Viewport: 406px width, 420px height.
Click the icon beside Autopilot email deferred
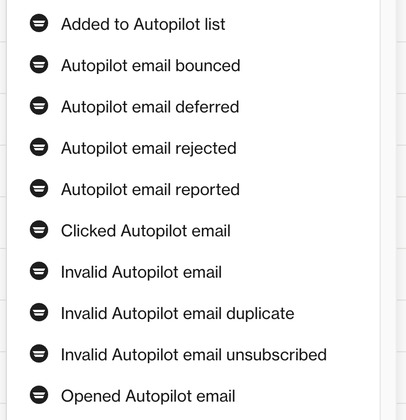pyautogui.click(x=39, y=106)
